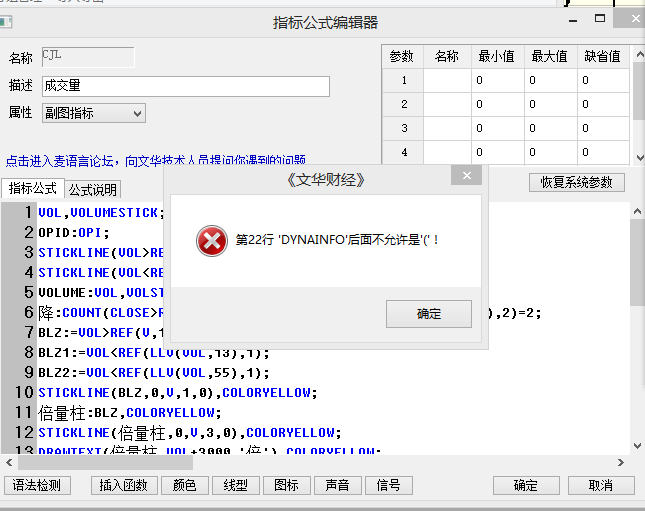Select the 指标公式 tab
The image size is (645, 511).
click(x=33, y=188)
